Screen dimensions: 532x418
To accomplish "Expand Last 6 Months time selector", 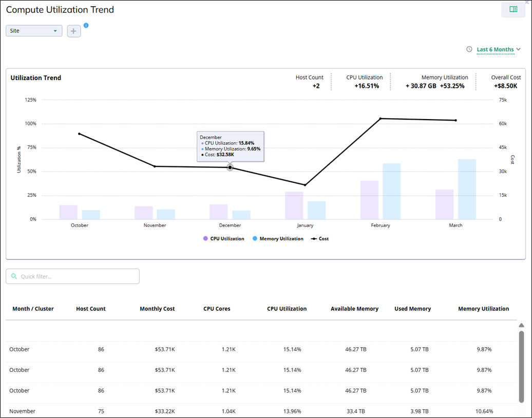I will point(495,50).
